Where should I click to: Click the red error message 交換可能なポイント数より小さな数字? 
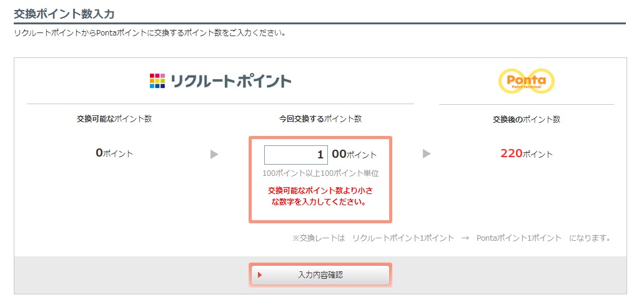[x=320, y=196]
